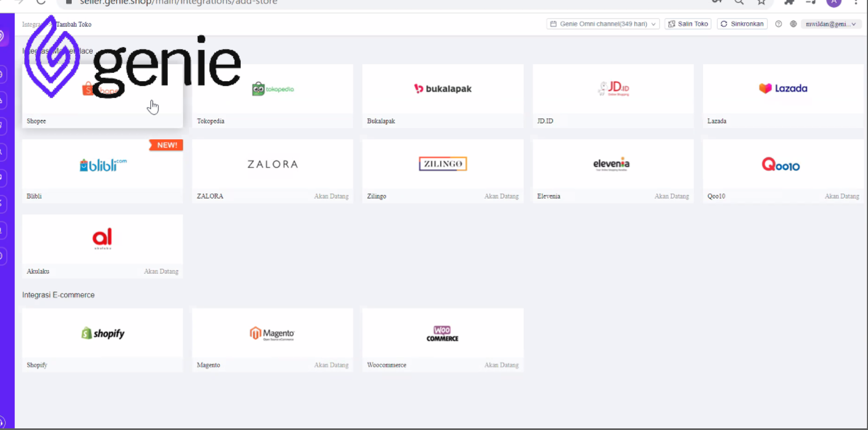The width and height of the screenshot is (868, 430).
Task: Expand the Genie Omni channel dropdown
Action: click(x=603, y=24)
